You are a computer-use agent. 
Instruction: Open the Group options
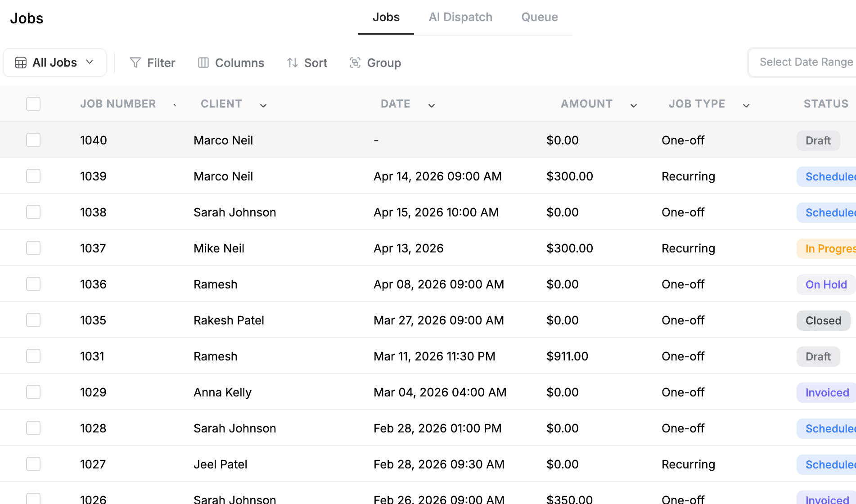(x=375, y=63)
